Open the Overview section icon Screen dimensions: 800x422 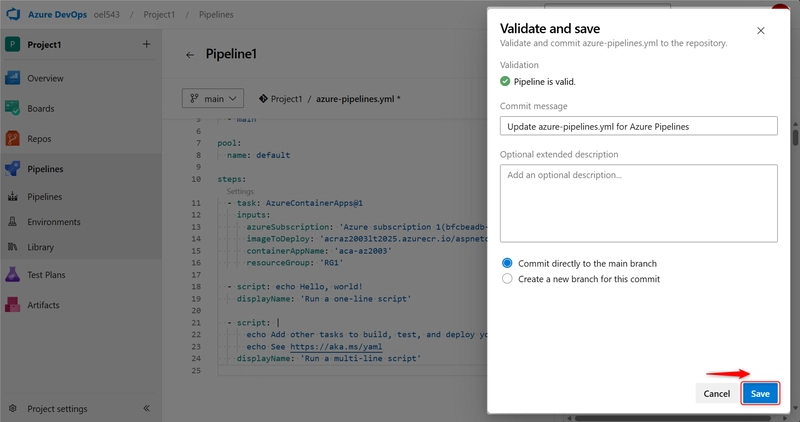(14, 78)
